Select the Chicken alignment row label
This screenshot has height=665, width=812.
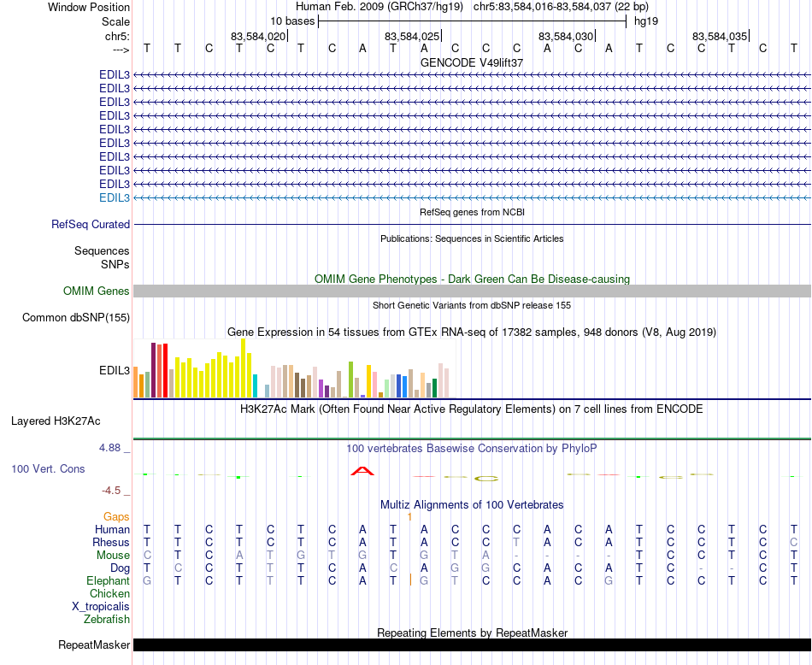point(109,593)
